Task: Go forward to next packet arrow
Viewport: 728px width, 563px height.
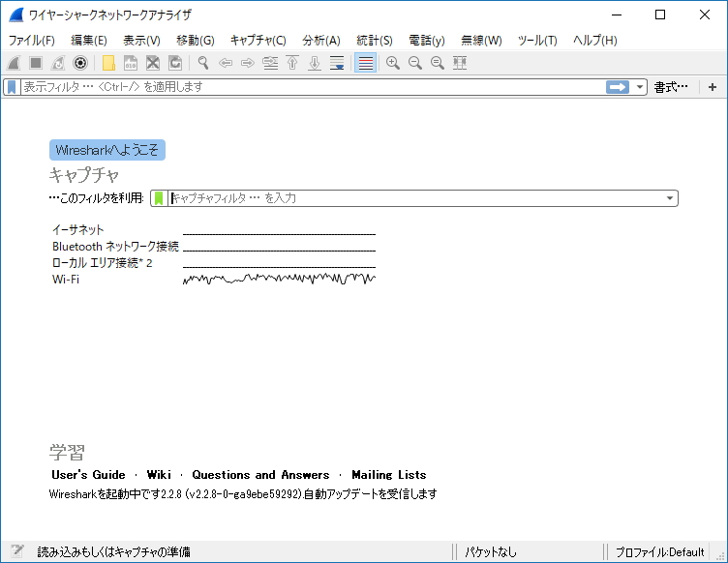Action: point(248,63)
